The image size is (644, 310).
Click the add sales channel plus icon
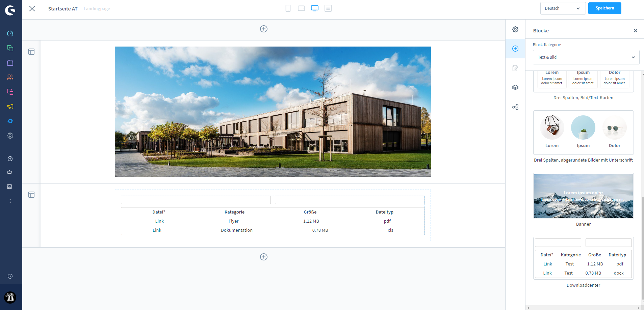click(x=10, y=159)
